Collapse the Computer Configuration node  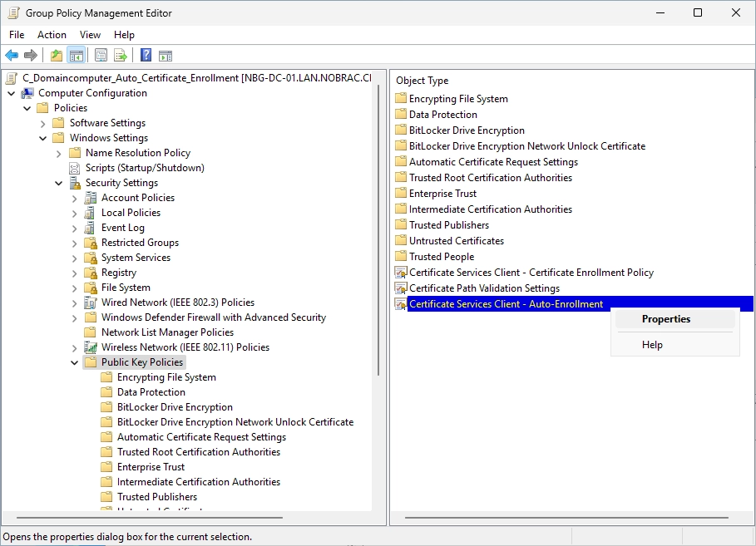click(12, 93)
